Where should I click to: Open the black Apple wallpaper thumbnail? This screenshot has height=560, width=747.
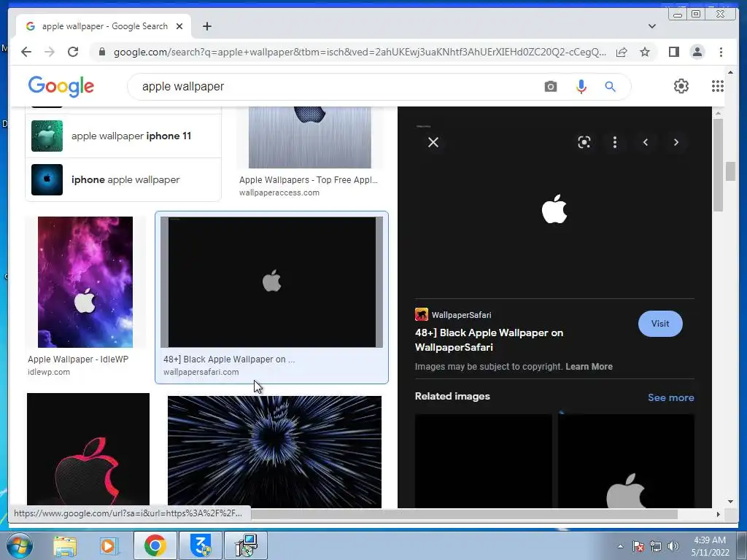pos(271,282)
